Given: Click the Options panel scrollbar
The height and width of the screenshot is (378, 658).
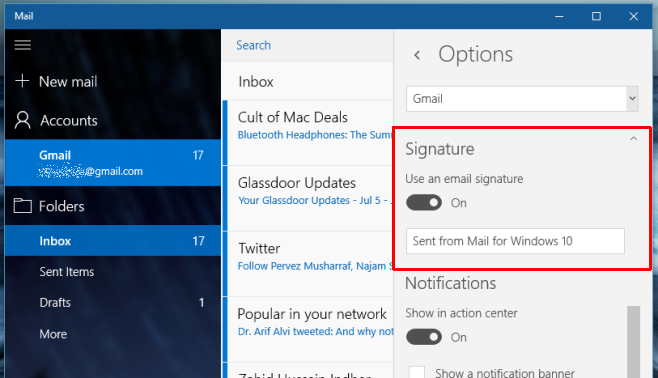Looking at the screenshot, I should [x=633, y=342].
